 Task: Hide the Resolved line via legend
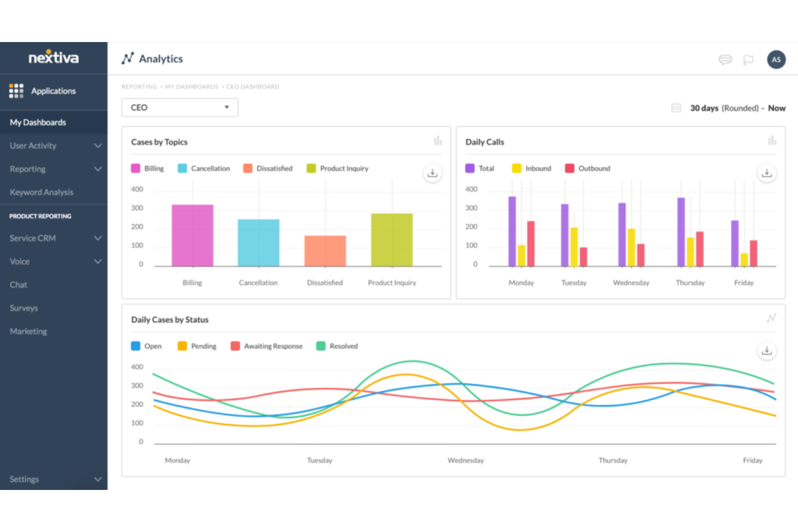[337, 346]
